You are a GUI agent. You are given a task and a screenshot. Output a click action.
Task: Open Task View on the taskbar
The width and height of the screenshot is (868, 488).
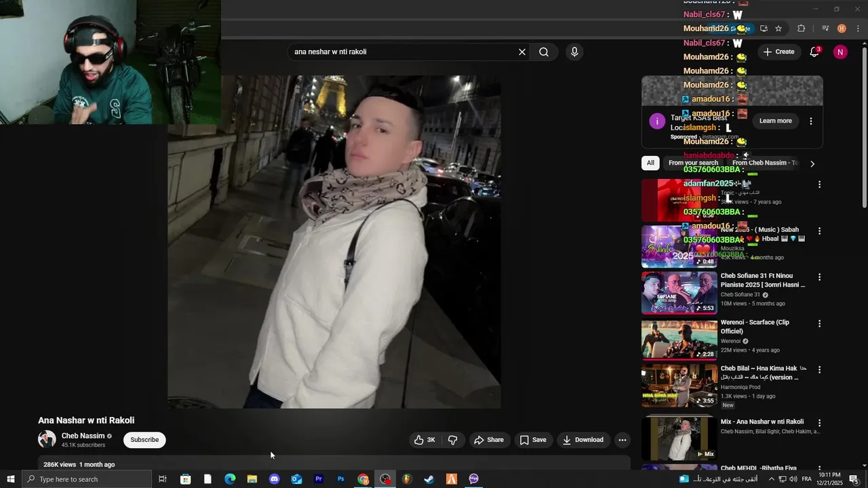163,479
